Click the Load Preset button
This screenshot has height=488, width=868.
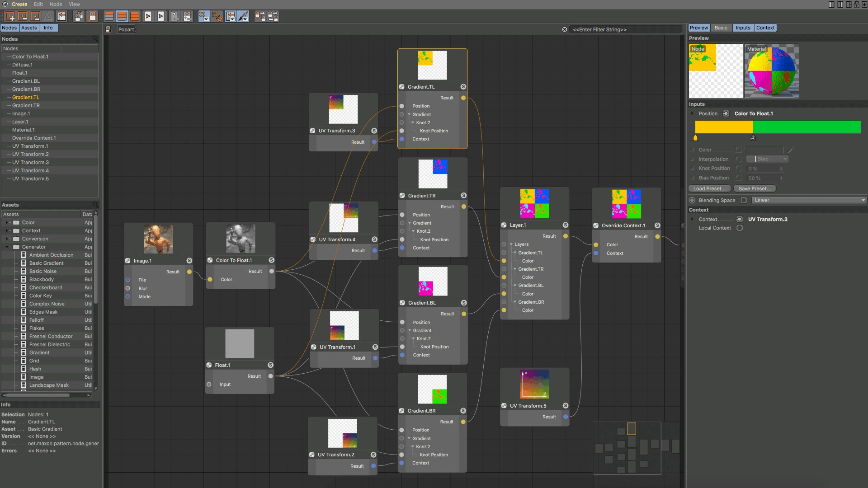709,188
